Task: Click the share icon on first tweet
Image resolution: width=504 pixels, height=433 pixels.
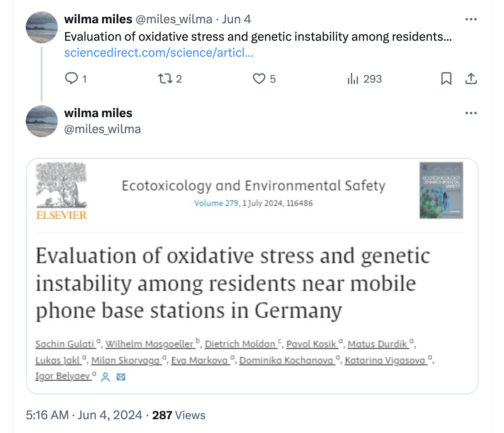Action: pos(471,78)
